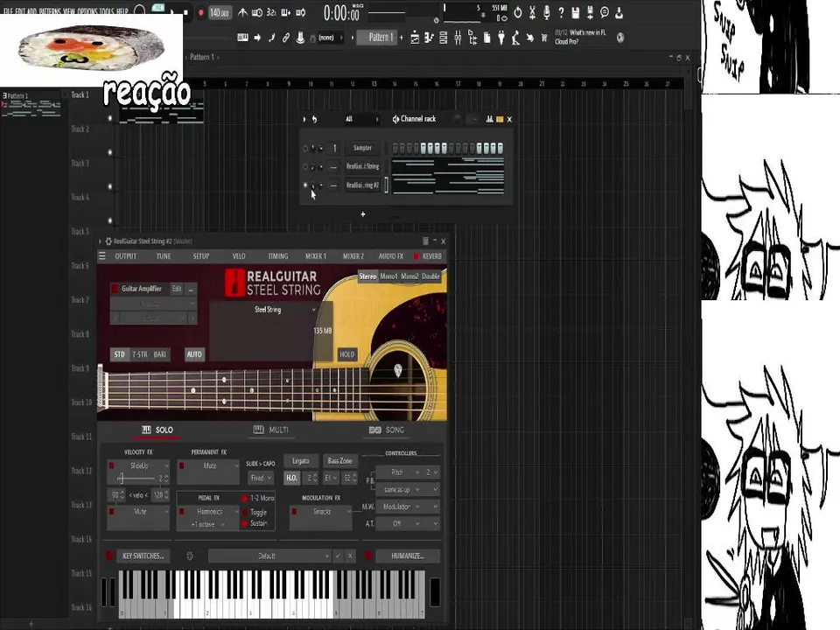Click the microphone recording icon
Image resolution: width=840 pixels, height=630 pixels.
pyautogui.click(x=546, y=12)
